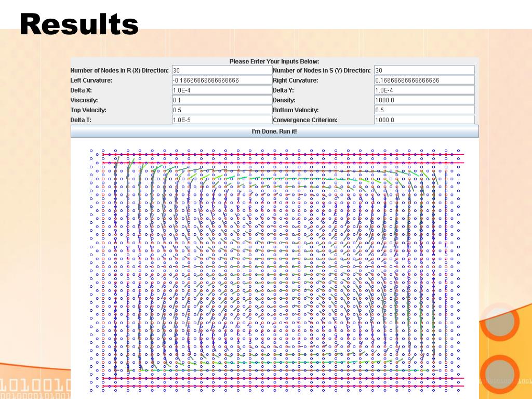Edit the Number of Nodes in R (X) Direction field
Screen dimensions: 532x399
[x=222, y=70]
